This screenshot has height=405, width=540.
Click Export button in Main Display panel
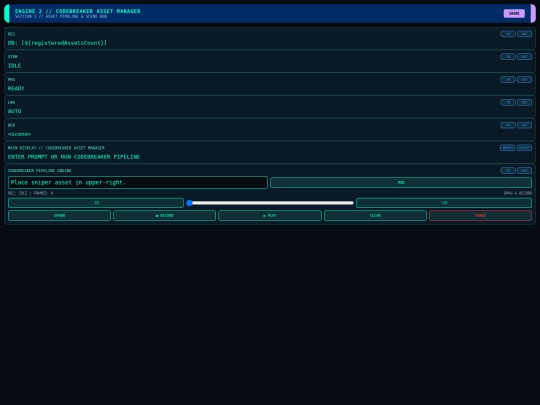[524, 148]
